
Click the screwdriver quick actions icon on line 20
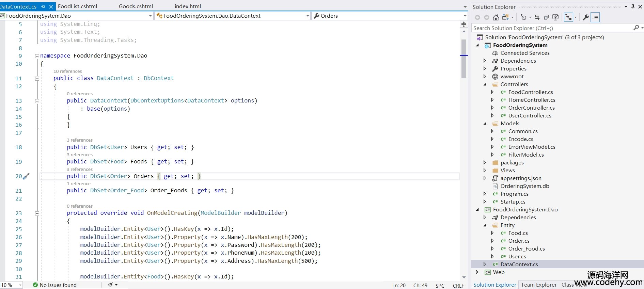click(x=26, y=176)
